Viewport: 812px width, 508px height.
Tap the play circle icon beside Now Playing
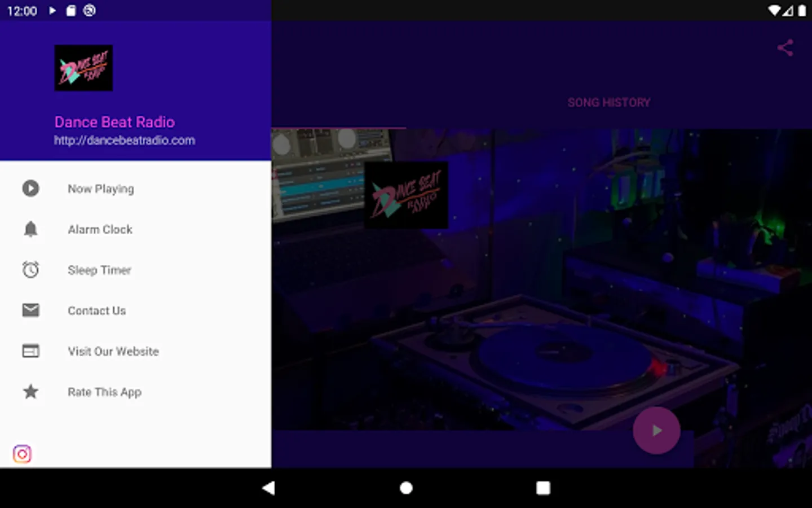pos(30,188)
